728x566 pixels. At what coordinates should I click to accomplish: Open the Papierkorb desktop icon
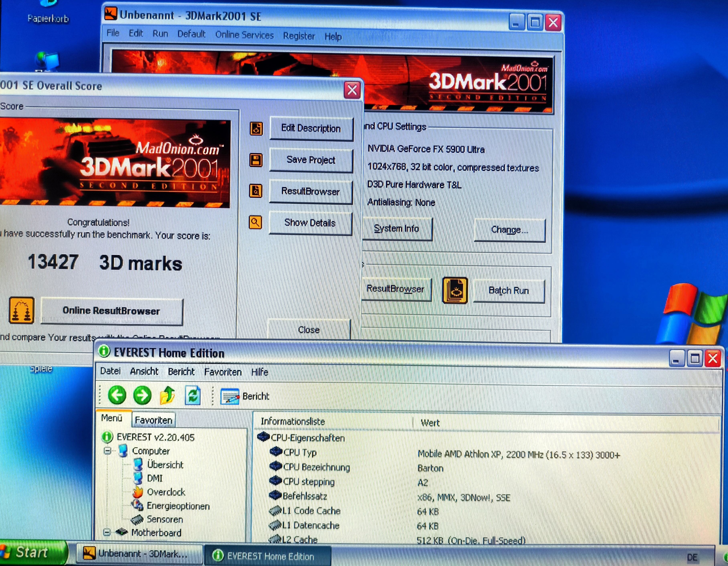coord(48,12)
